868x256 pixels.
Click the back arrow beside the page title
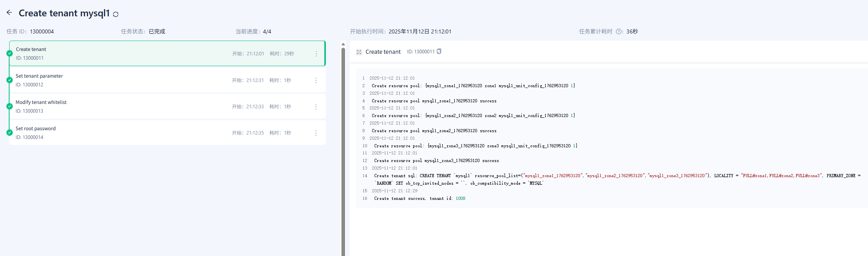point(9,13)
